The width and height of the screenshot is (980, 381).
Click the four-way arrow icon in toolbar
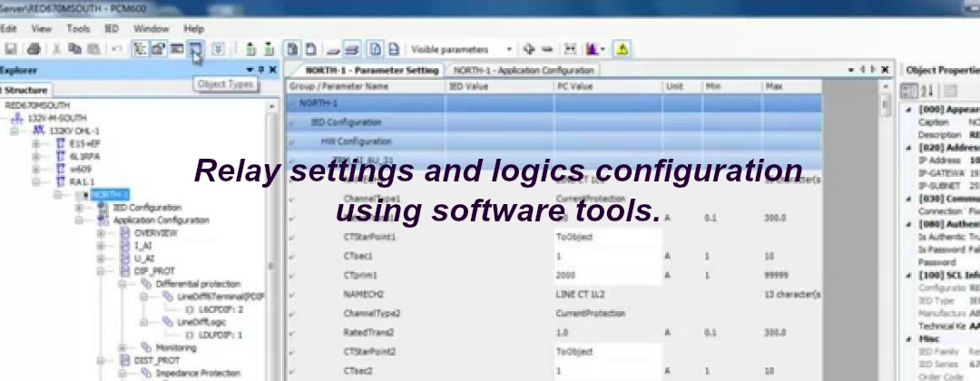tap(529, 49)
